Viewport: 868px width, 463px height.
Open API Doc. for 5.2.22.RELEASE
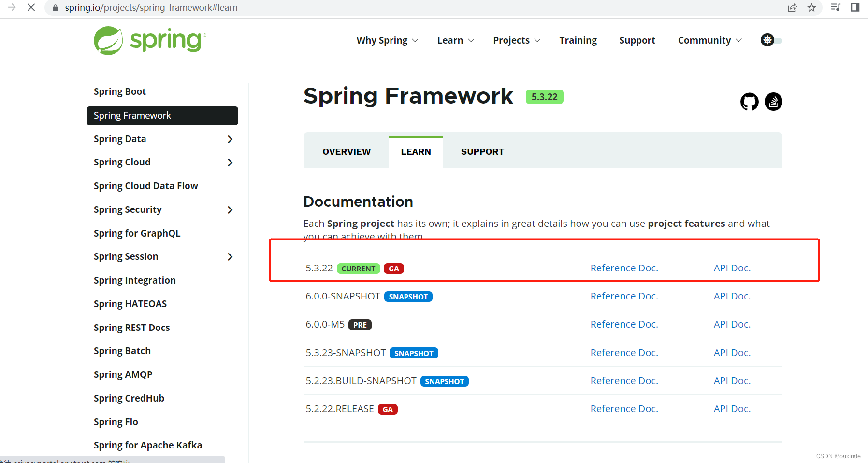[x=732, y=409]
